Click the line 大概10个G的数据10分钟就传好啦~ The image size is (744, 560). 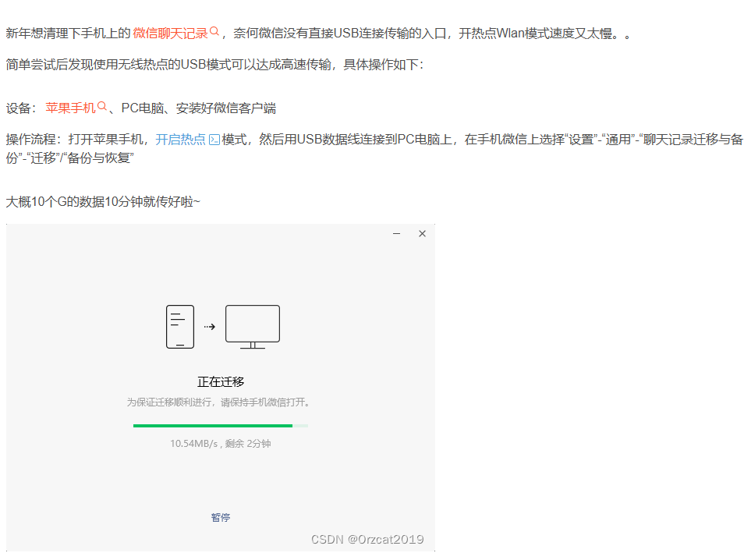pos(103,202)
